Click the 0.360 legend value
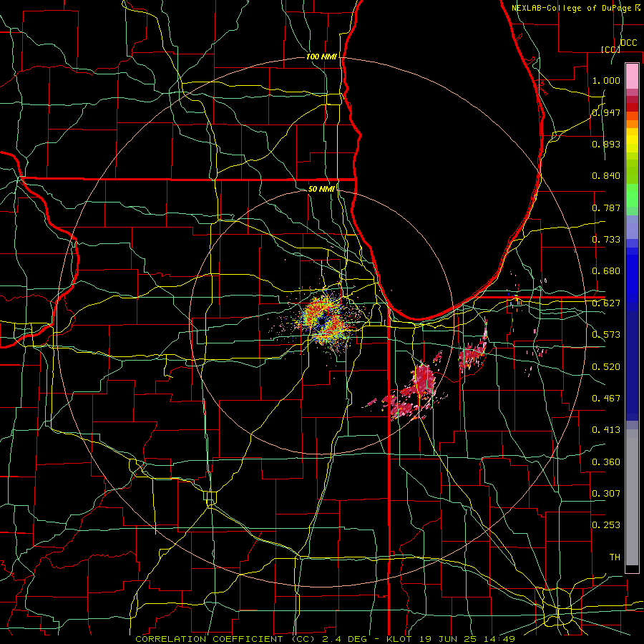 coord(606,462)
